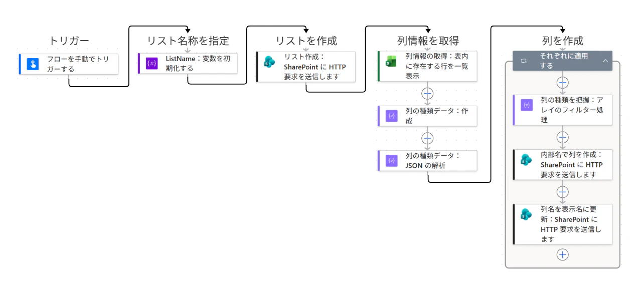Select the フローを手動でトリガーする card text

pos(78,64)
